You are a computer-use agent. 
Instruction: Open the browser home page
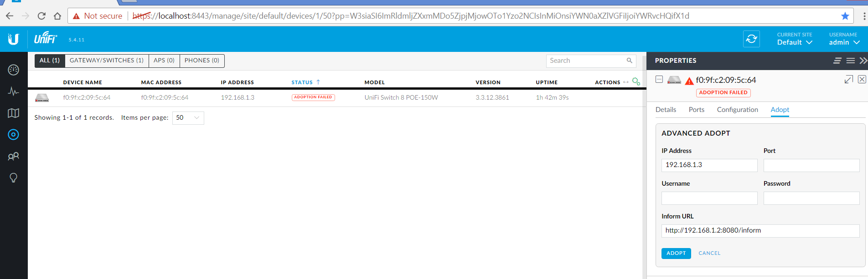(57, 16)
